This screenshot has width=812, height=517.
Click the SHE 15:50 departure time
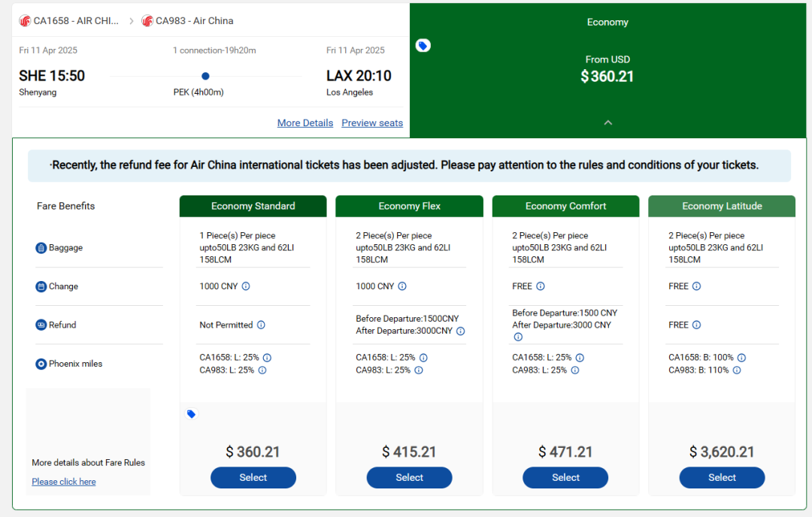pos(52,76)
